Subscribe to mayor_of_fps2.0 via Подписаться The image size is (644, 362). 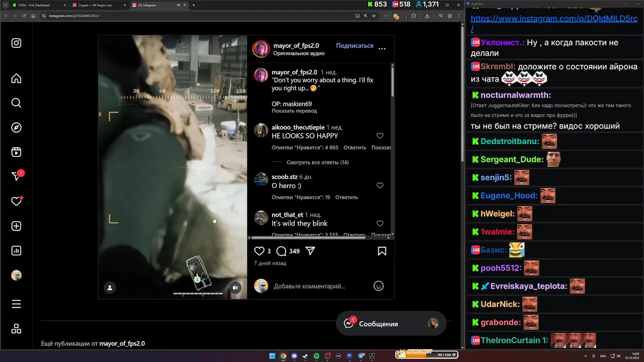(x=355, y=46)
